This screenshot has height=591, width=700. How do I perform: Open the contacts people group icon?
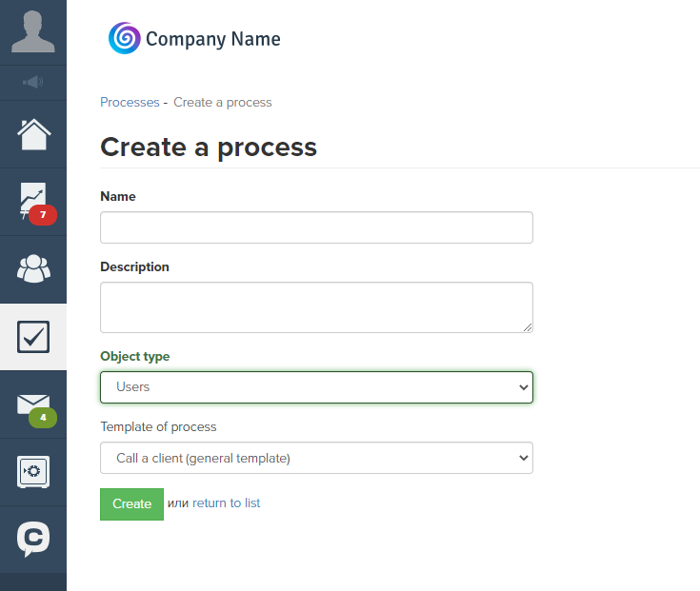pyautogui.click(x=34, y=268)
